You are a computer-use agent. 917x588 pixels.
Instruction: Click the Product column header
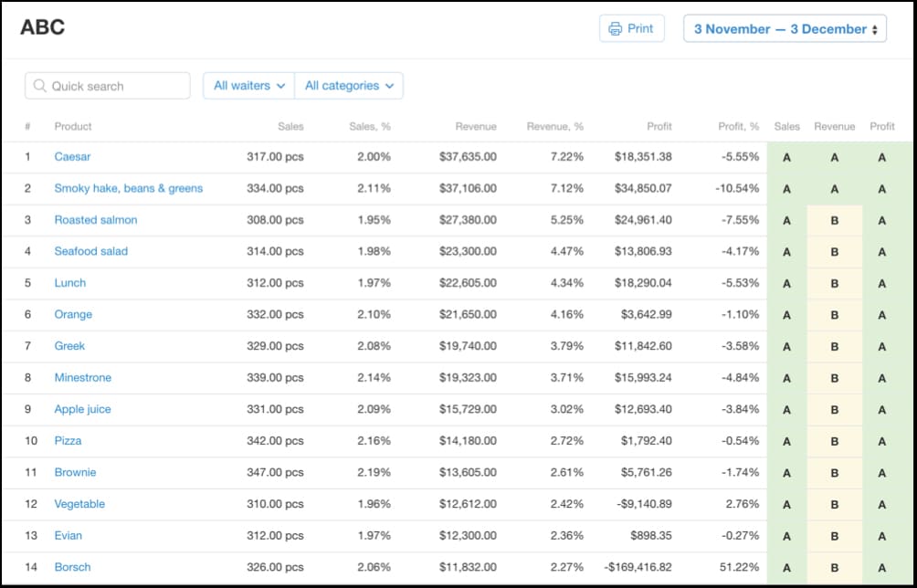click(x=73, y=127)
